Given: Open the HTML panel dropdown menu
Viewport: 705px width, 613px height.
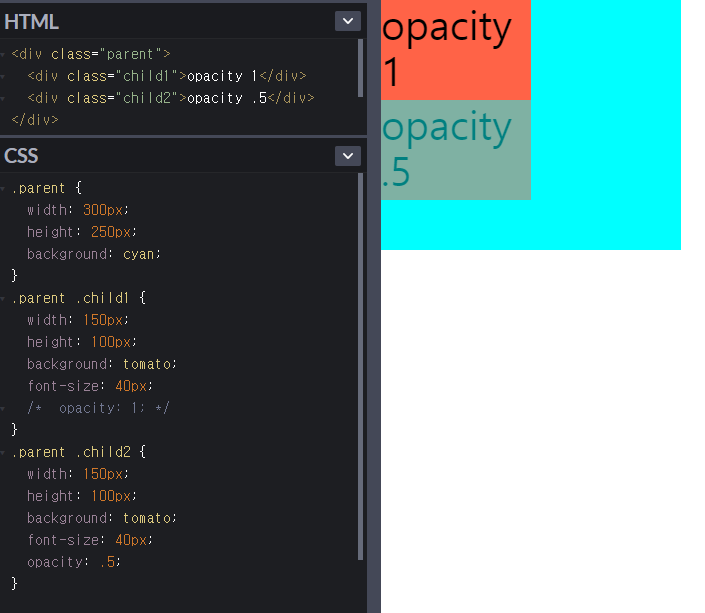Looking at the screenshot, I should coord(348,21).
